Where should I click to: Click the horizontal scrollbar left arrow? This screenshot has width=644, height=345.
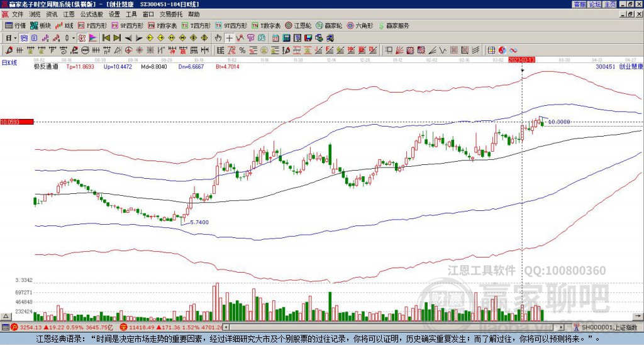pos(226,327)
